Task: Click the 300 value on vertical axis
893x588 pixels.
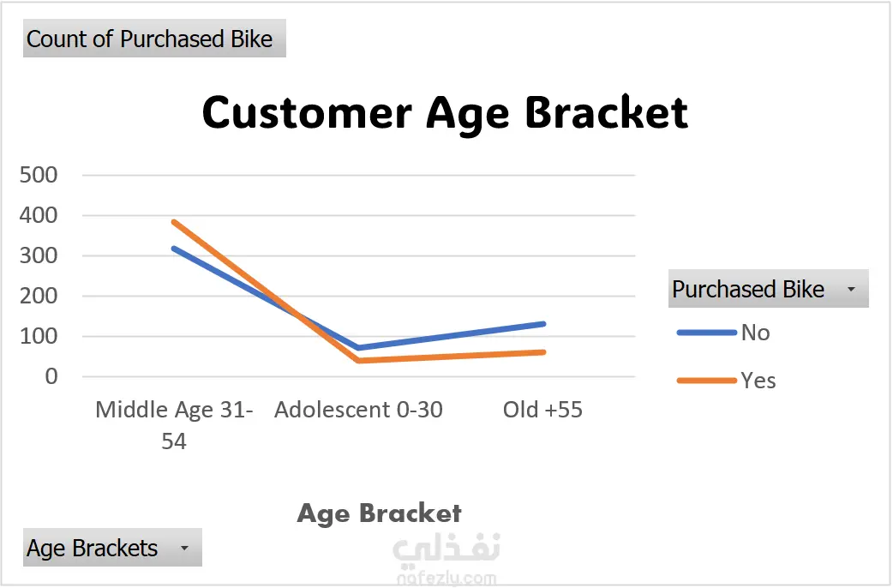Action: 39,256
